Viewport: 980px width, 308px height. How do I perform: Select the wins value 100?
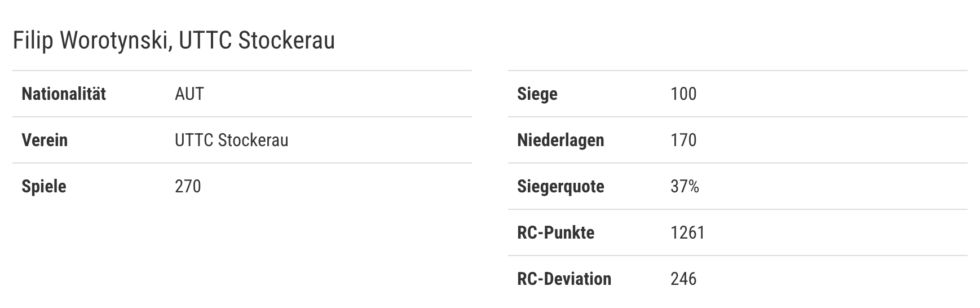point(683,94)
